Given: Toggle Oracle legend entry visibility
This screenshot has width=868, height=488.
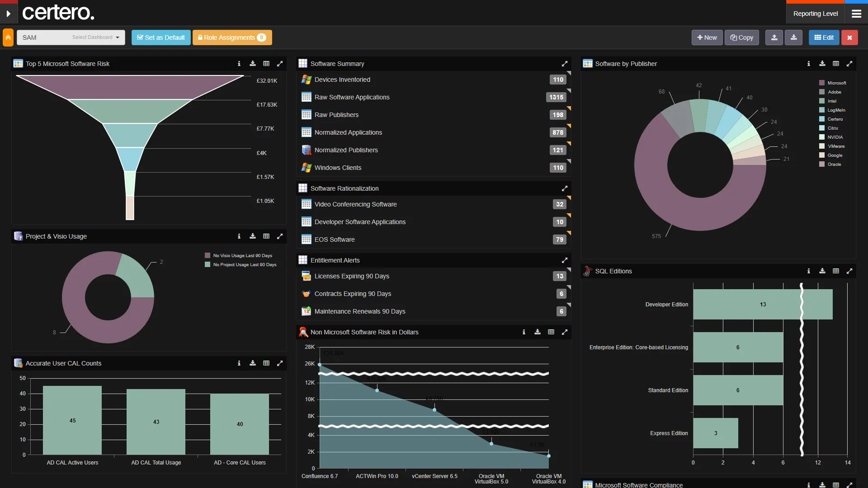Looking at the screenshot, I should point(834,164).
